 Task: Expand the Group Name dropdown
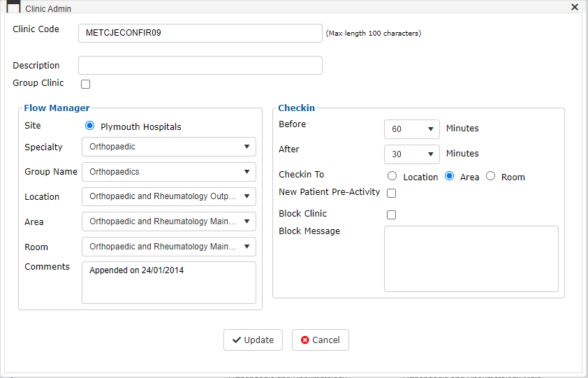point(169,172)
